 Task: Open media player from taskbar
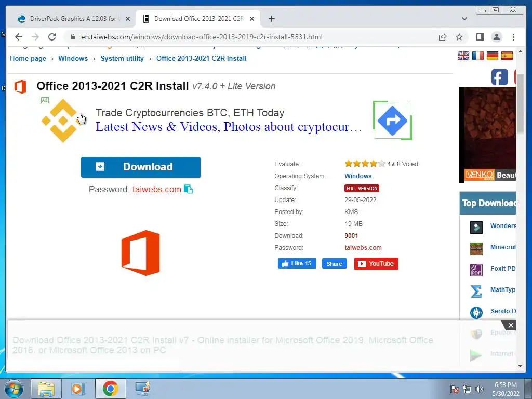click(x=78, y=389)
